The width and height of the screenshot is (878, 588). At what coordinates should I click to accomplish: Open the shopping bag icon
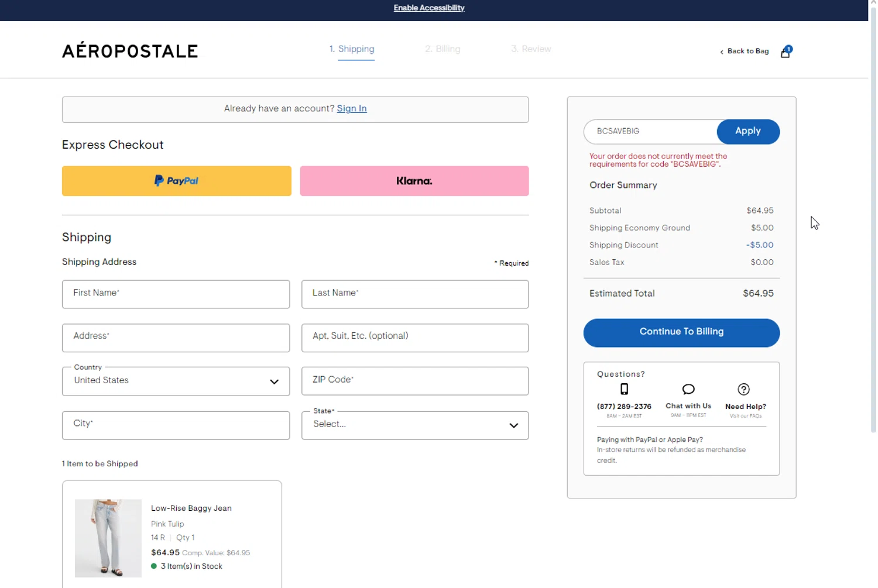point(785,52)
